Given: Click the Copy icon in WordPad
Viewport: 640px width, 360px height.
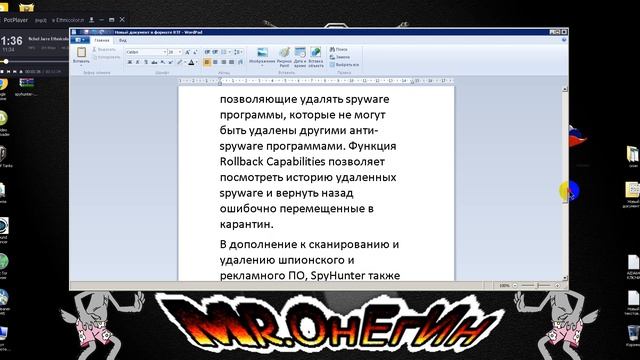Looking at the screenshot, I should click(x=95, y=57).
